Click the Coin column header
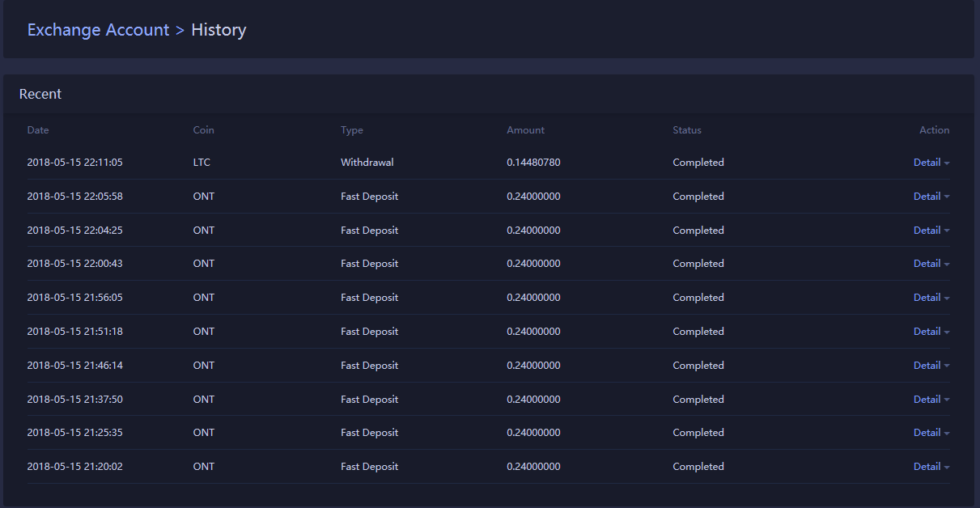This screenshot has width=980, height=508. coord(203,130)
